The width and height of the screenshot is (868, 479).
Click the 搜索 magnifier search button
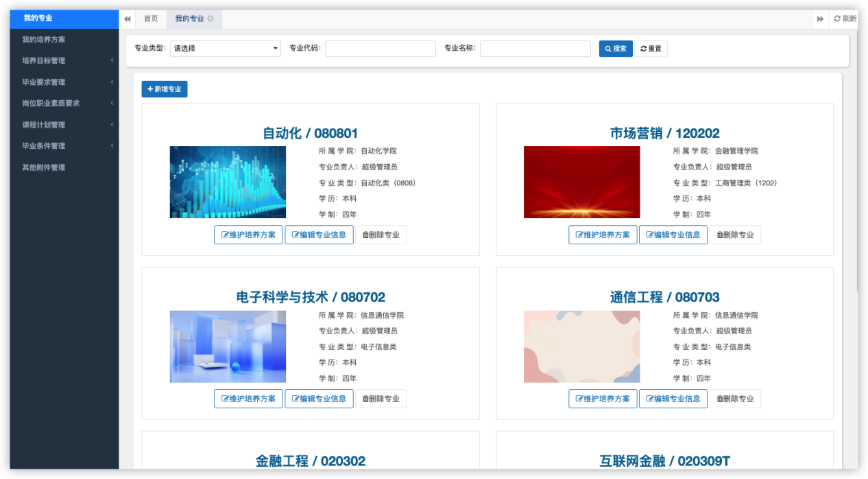(x=615, y=49)
